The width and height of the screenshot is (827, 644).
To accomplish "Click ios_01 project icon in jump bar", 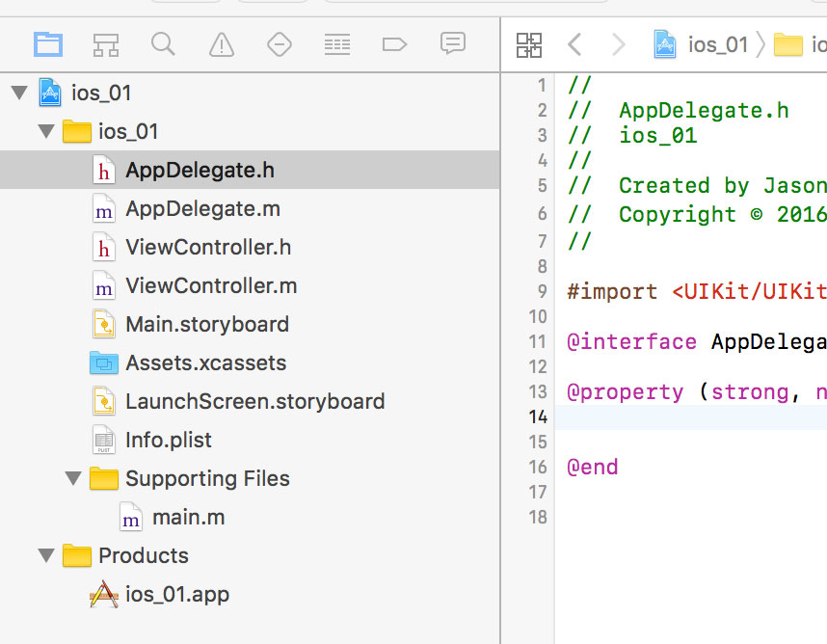I will pos(664,44).
